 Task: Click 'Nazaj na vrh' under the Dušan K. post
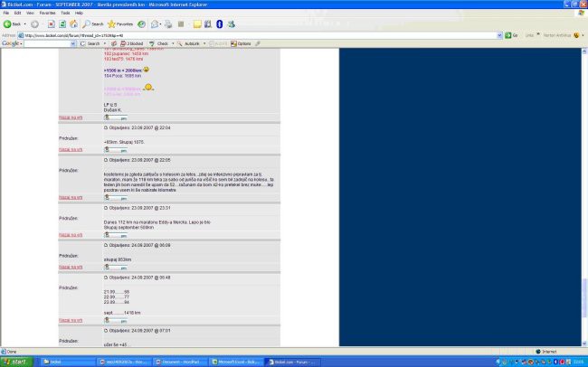(x=71, y=118)
